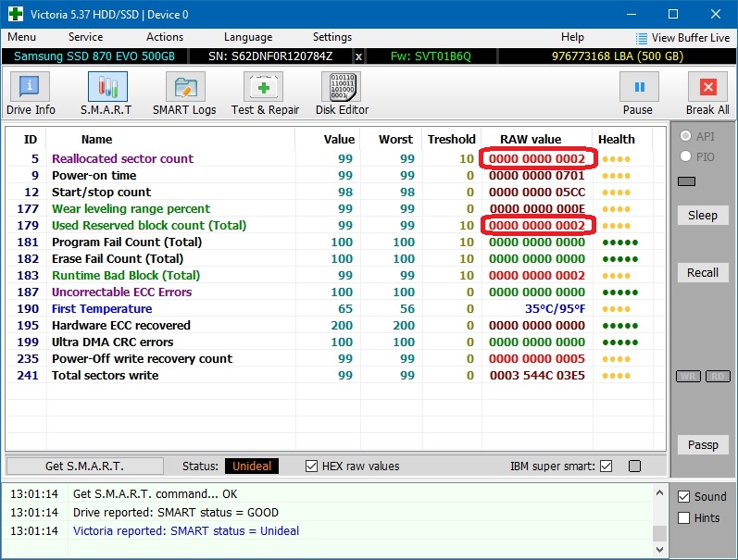Open the Service menu

click(x=85, y=37)
